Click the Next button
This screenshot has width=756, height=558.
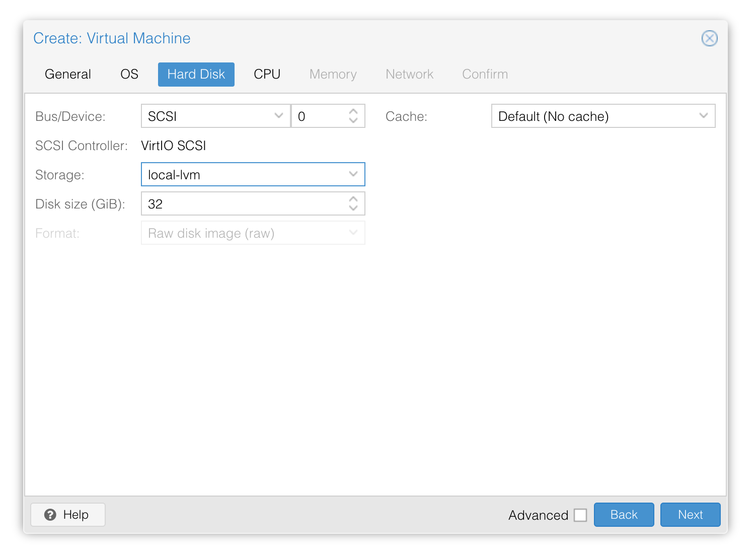point(691,515)
